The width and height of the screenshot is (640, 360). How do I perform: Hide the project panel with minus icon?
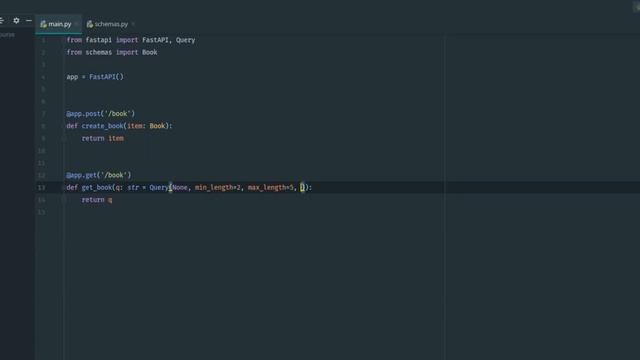coord(29,20)
